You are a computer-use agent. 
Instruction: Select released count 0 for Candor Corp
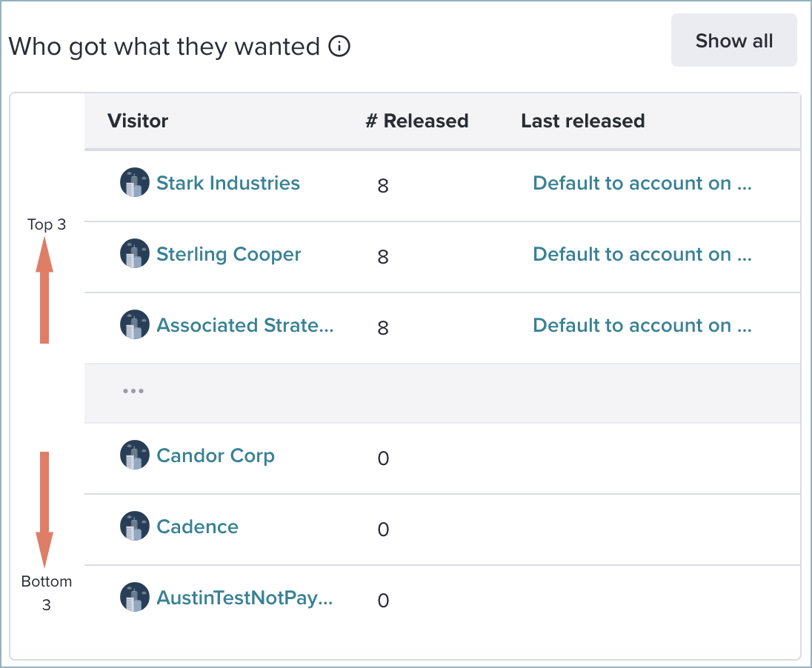383,458
